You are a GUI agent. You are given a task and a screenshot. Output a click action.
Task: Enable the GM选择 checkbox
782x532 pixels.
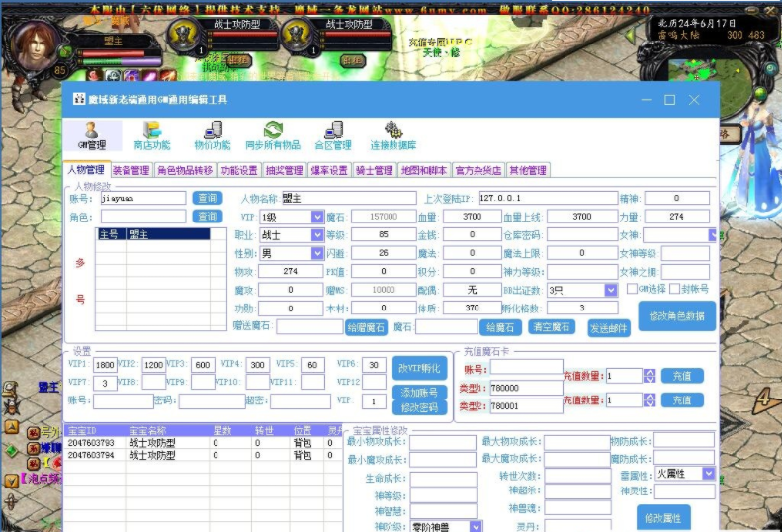coord(633,289)
